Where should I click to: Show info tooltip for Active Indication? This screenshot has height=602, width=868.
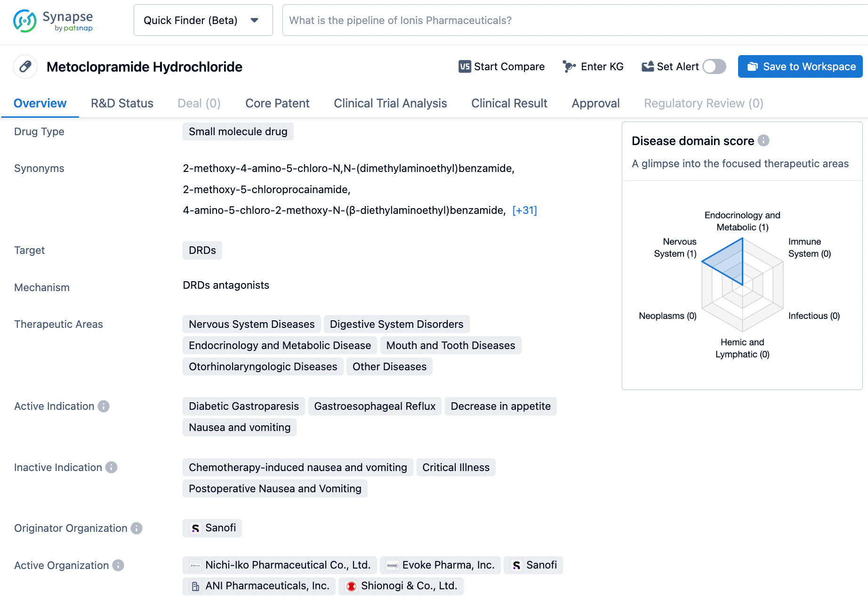pyautogui.click(x=104, y=406)
